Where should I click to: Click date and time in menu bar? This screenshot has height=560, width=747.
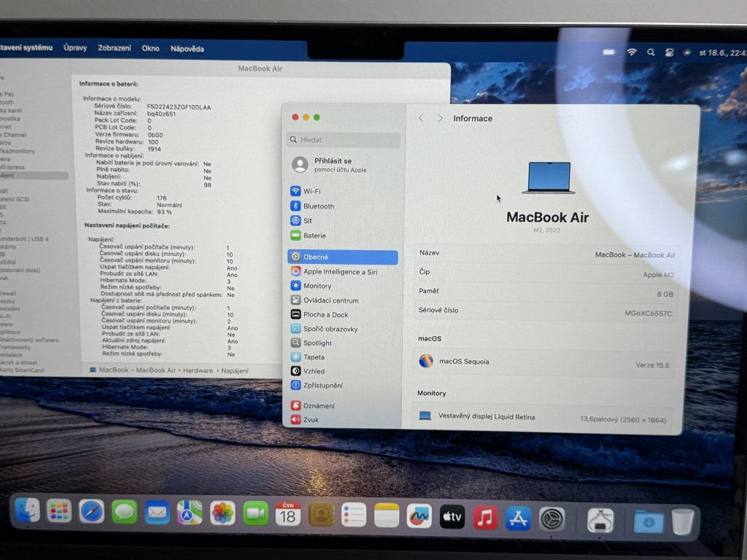point(723,52)
